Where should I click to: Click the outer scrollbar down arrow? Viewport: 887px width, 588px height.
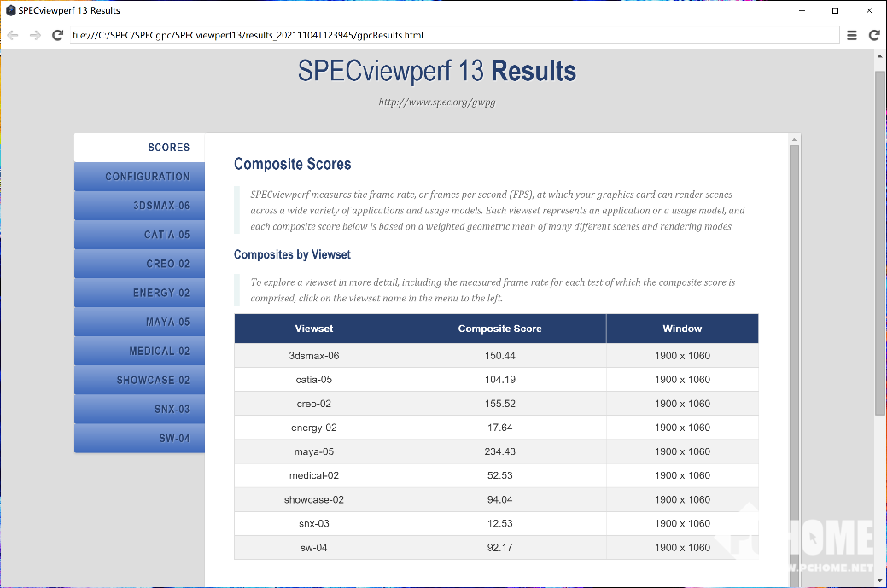coord(879,581)
